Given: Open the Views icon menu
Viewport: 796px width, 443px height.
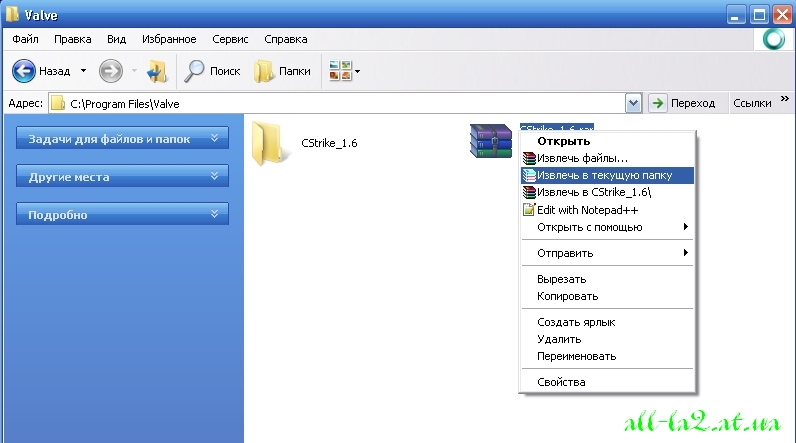Looking at the screenshot, I should coord(340,71).
